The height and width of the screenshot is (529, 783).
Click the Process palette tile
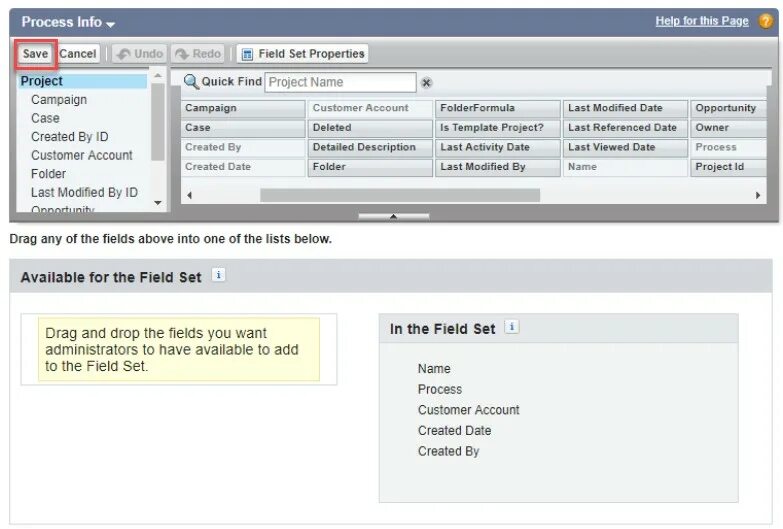[x=729, y=147]
